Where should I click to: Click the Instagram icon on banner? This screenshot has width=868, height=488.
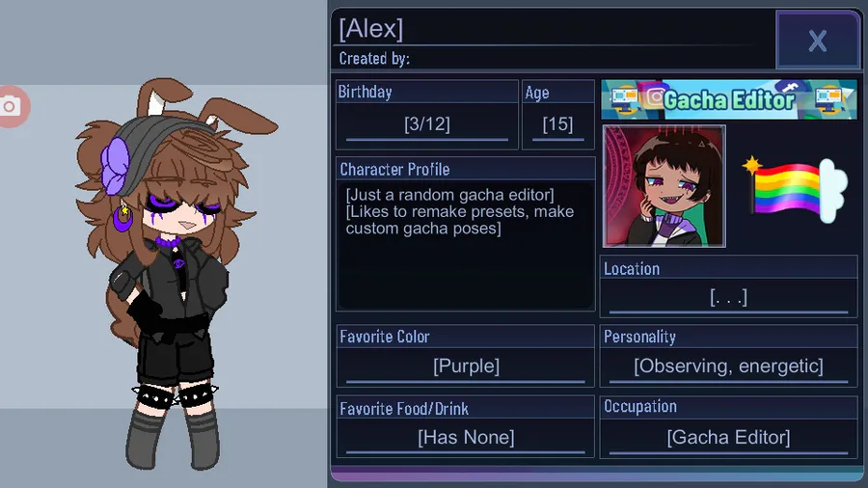pyautogui.click(x=655, y=96)
